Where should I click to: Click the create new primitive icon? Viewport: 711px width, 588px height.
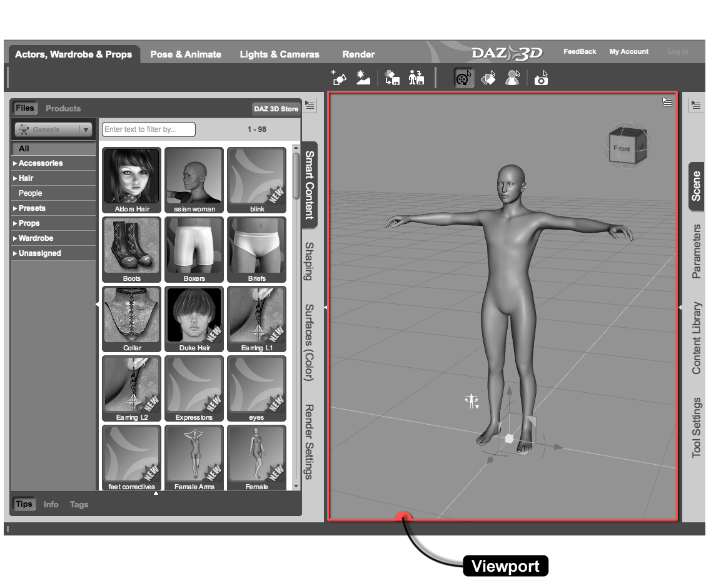[338, 78]
